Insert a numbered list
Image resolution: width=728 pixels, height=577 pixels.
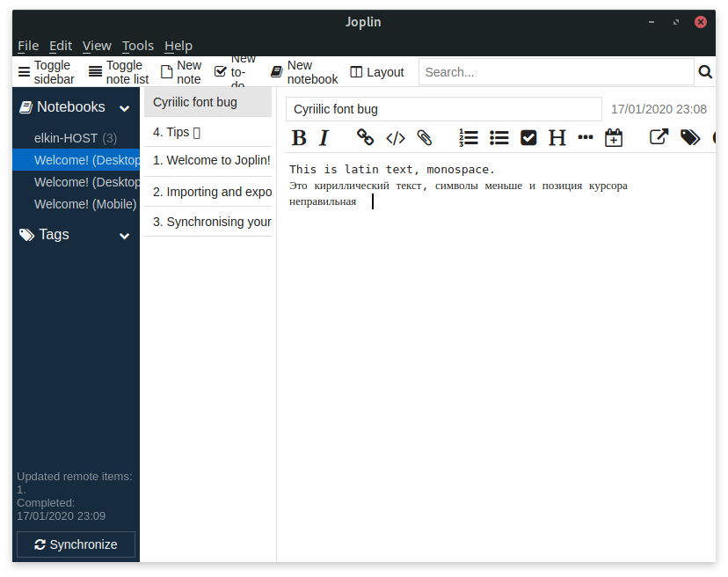tap(468, 138)
